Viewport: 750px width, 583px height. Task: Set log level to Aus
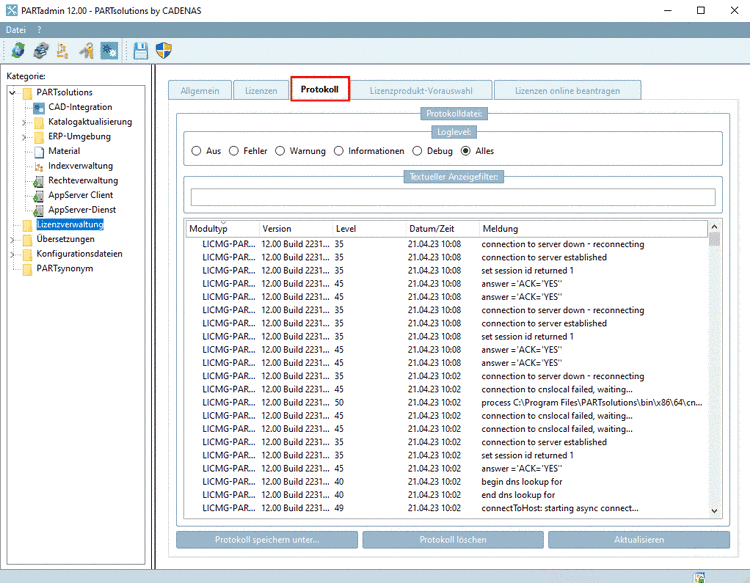pyautogui.click(x=196, y=151)
